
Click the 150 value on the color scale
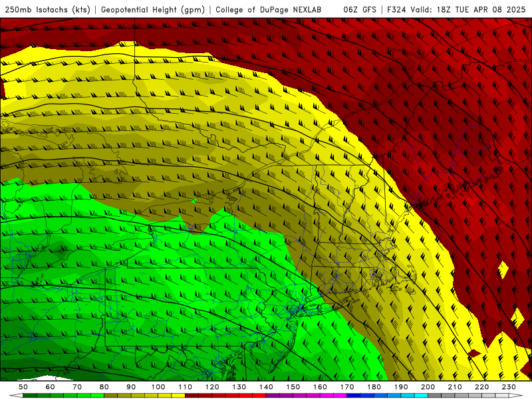point(293,387)
